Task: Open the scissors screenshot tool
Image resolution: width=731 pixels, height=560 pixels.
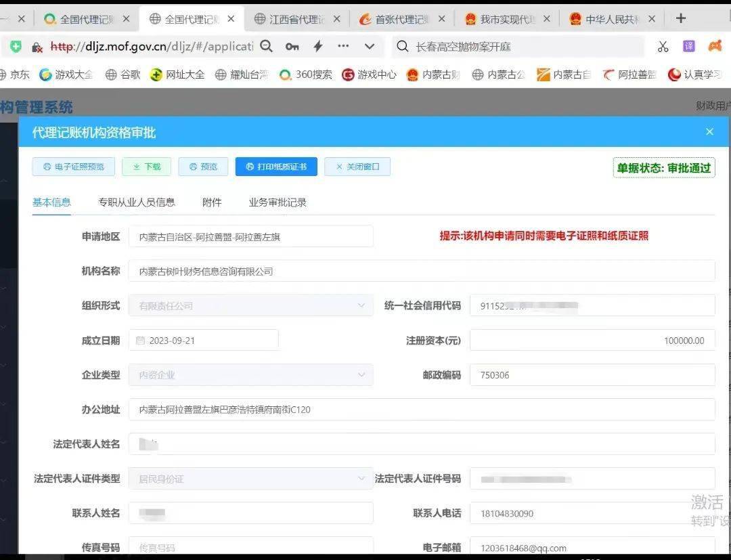Action: pos(663,46)
